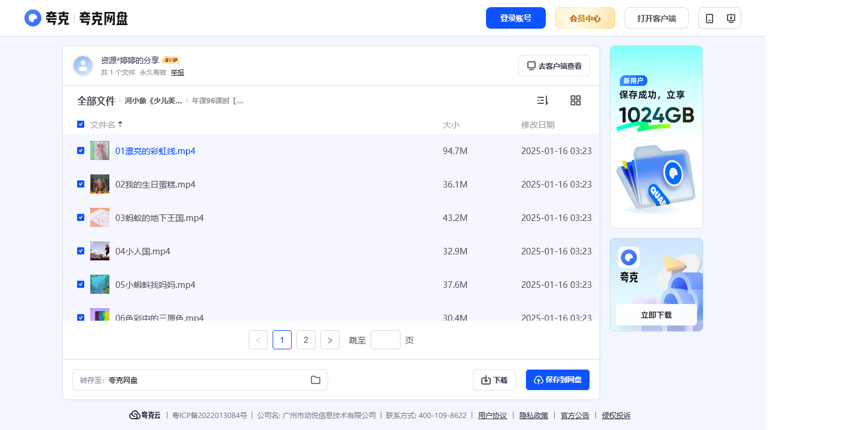Go to next page arrow
This screenshot has height=430, width=868.
click(330, 340)
